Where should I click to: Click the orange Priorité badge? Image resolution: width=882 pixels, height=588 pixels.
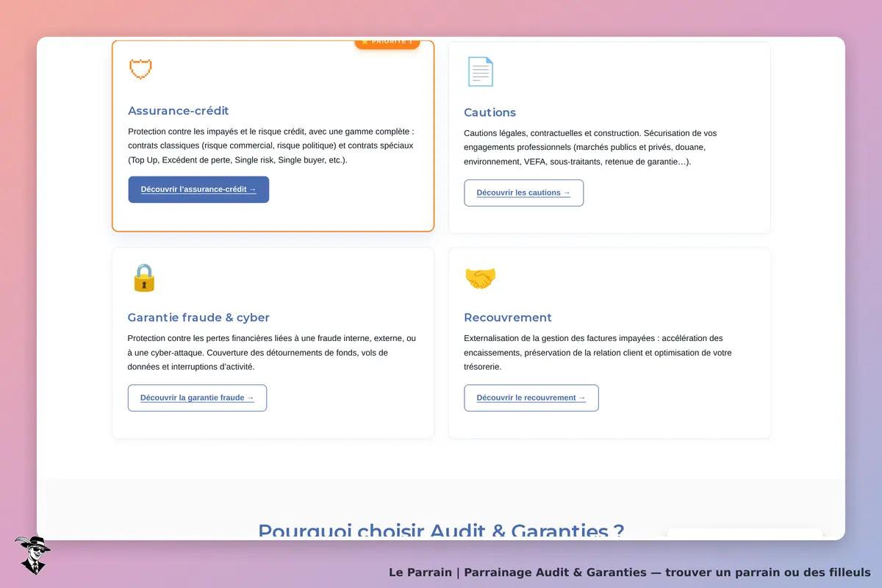[387, 43]
